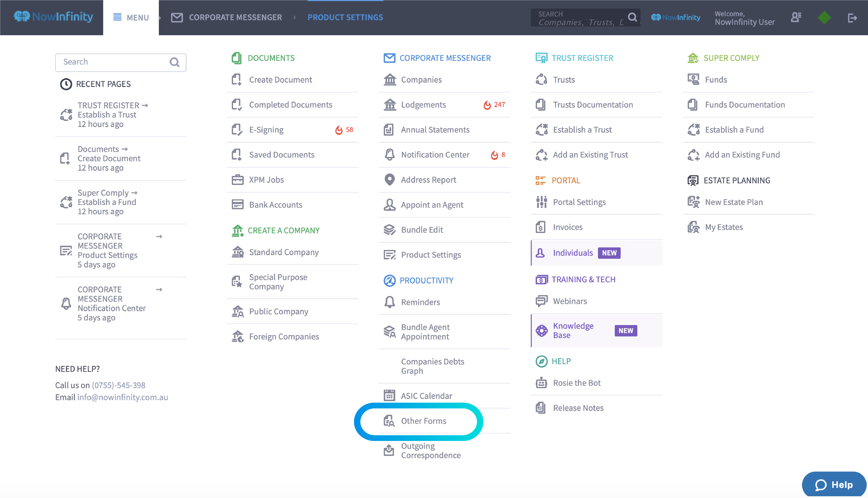
Task: Go to PRODUCT SETTINGS breadcrumb tab
Action: tap(345, 17)
